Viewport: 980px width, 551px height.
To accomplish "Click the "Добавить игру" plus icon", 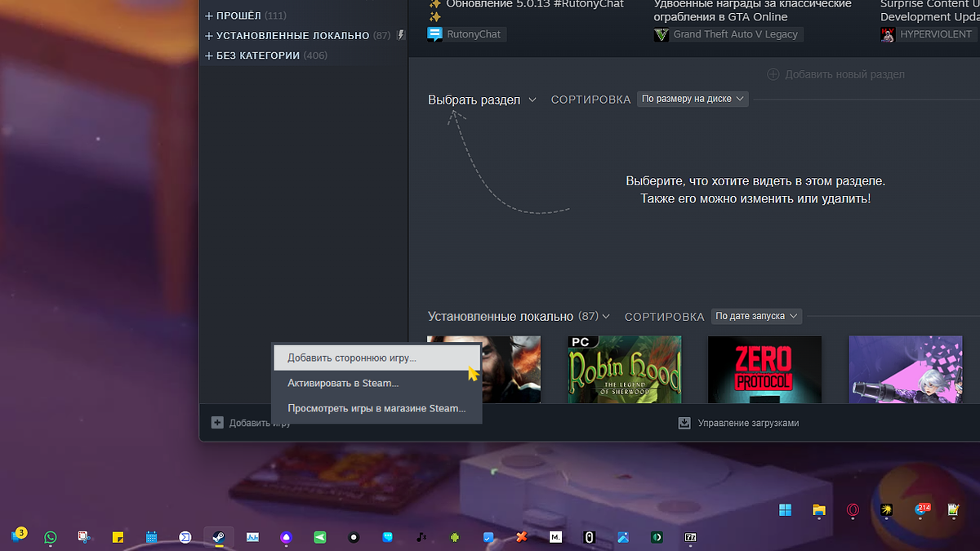I will point(217,423).
